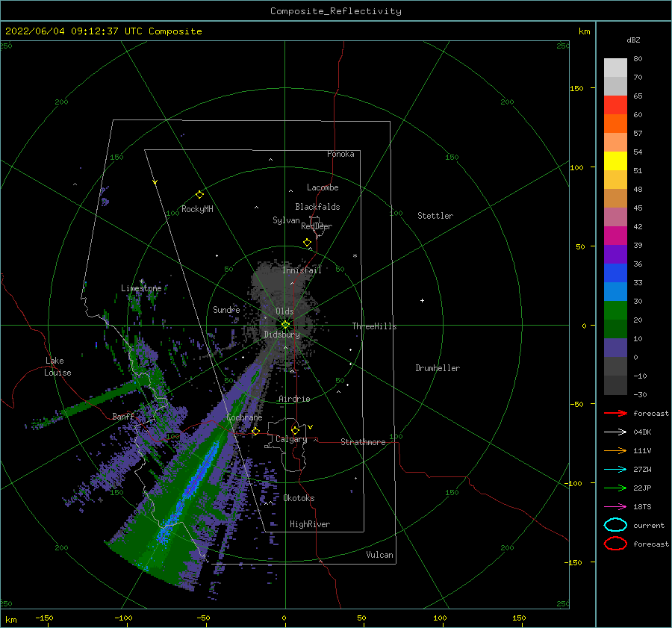
Task: Click the Lake Louise label
Action: coord(58,367)
